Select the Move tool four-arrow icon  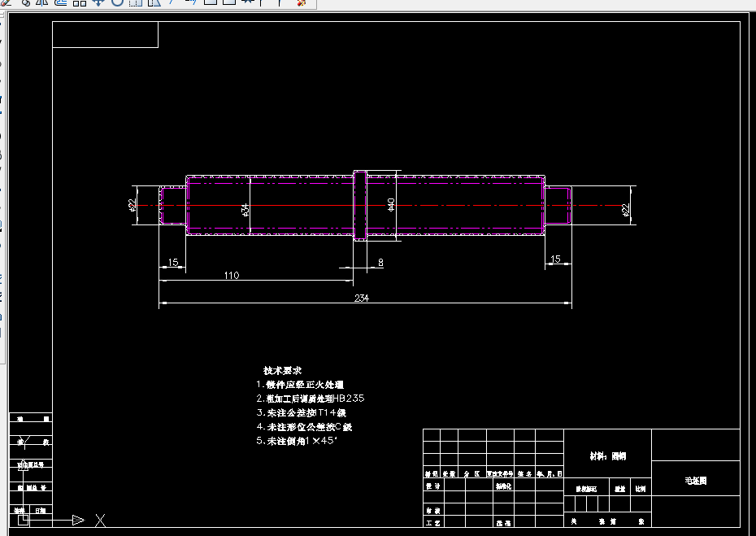(98, 2)
